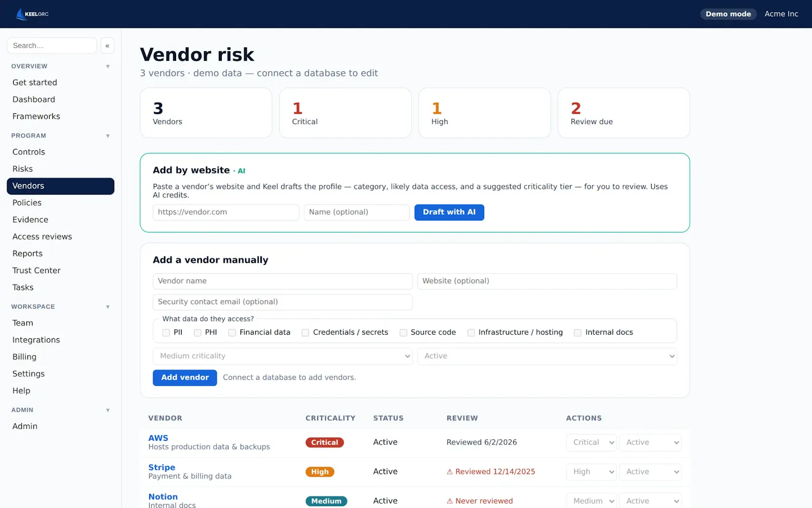
Task: Check the PHI checkbox
Action: 197,333
